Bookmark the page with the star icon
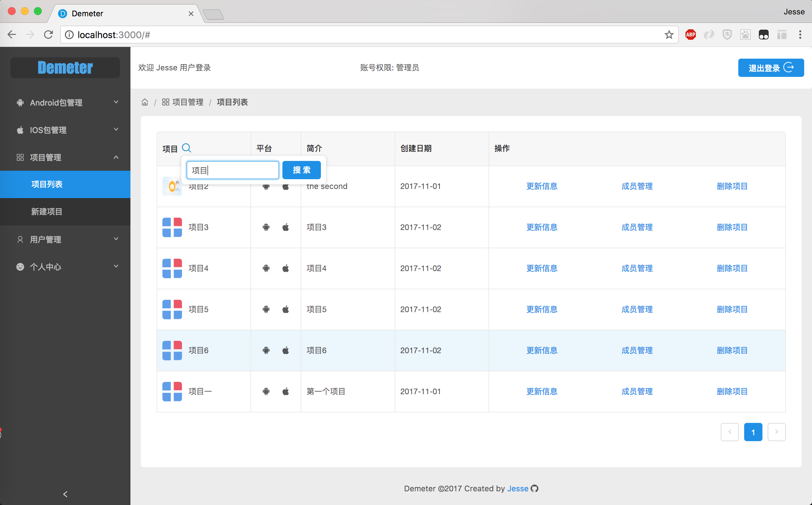Viewport: 812px width, 505px height. click(669, 35)
